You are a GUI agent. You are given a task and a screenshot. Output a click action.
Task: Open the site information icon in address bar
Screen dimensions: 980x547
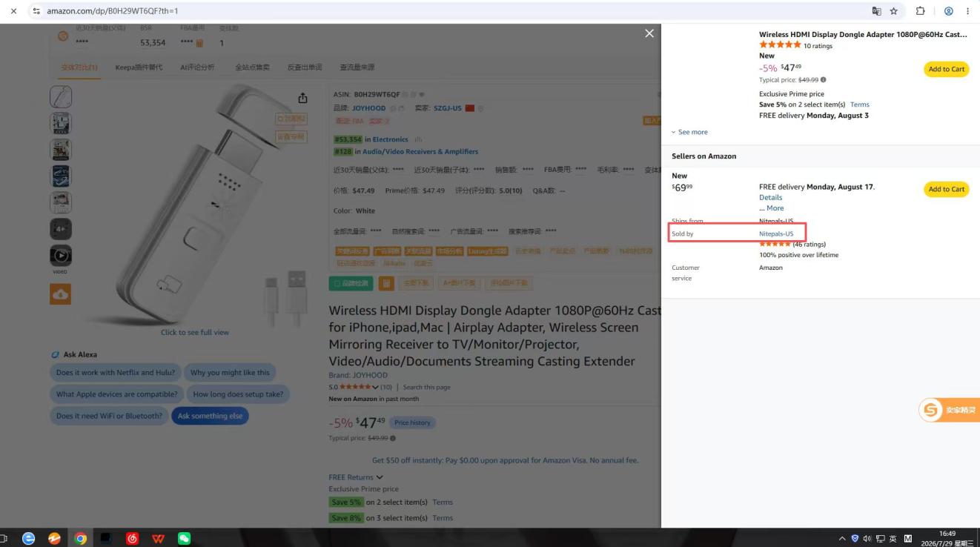[x=36, y=11]
